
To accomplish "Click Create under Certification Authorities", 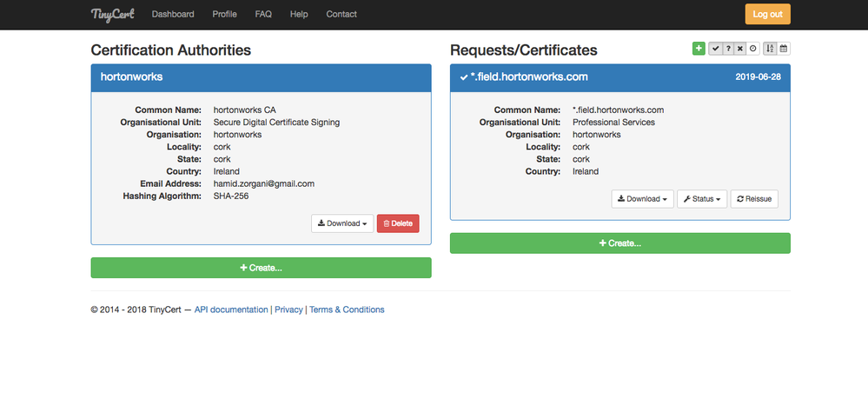I will coord(261,268).
